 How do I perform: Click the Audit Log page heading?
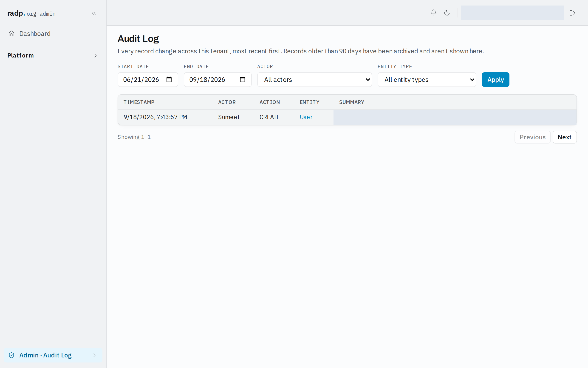click(138, 39)
